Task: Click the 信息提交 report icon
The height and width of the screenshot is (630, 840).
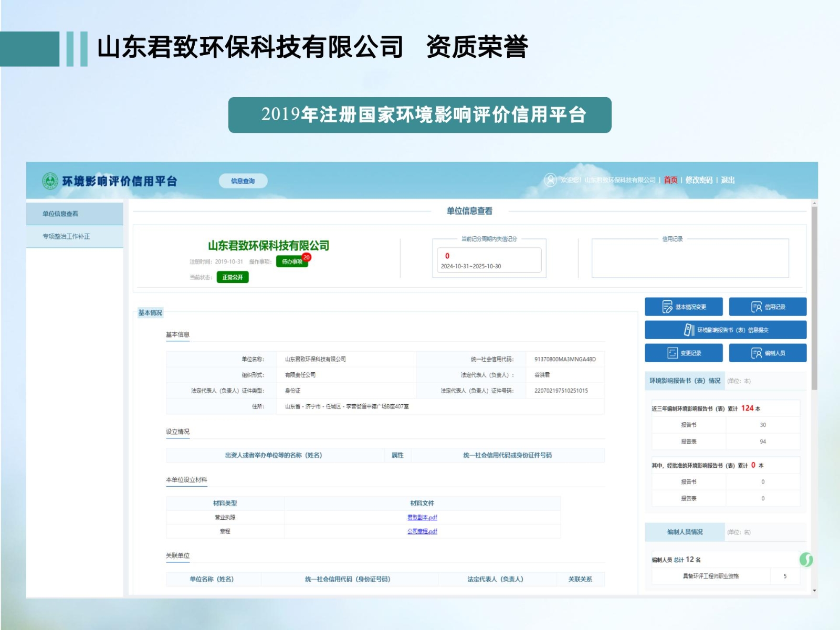Action: [x=689, y=330]
